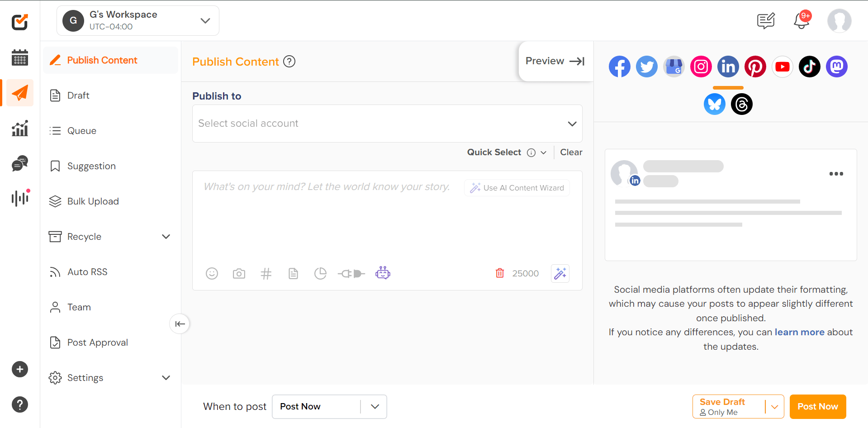Screen dimensions: 868x428
Task: Select the Instagram preview icon
Action: pos(701,67)
